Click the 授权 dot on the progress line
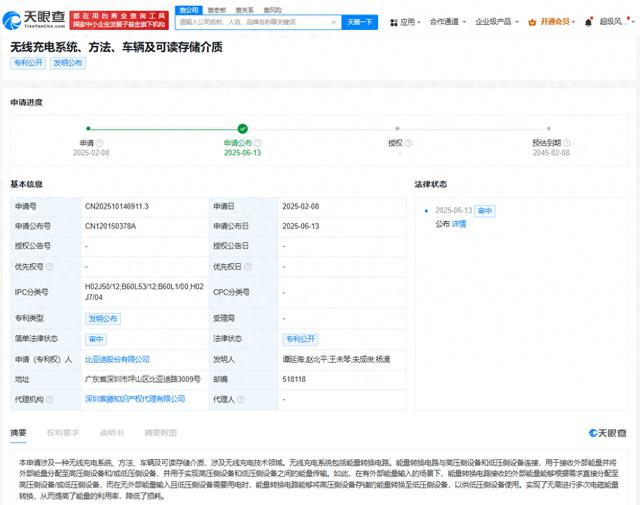The width and height of the screenshot is (640, 505). click(397, 129)
